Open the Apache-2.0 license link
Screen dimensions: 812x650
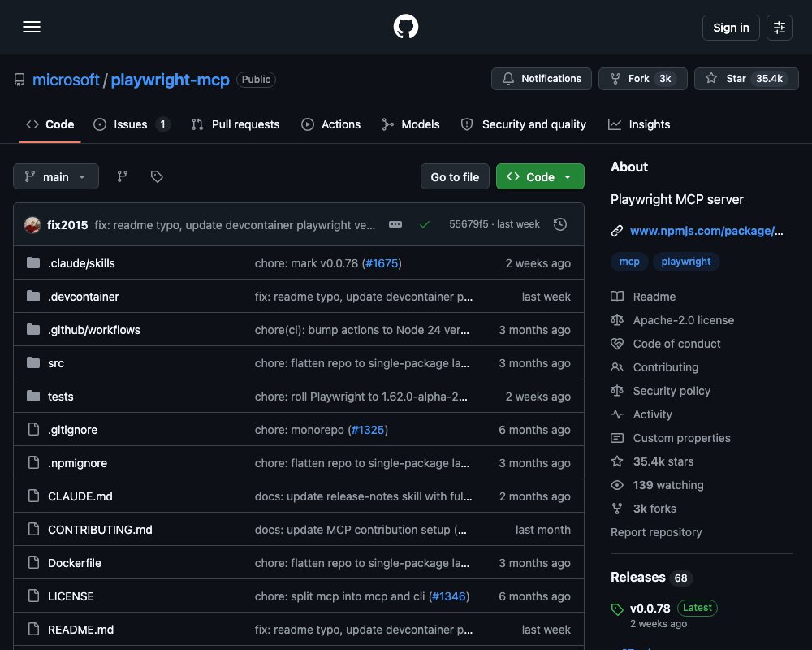tap(683, 320)
